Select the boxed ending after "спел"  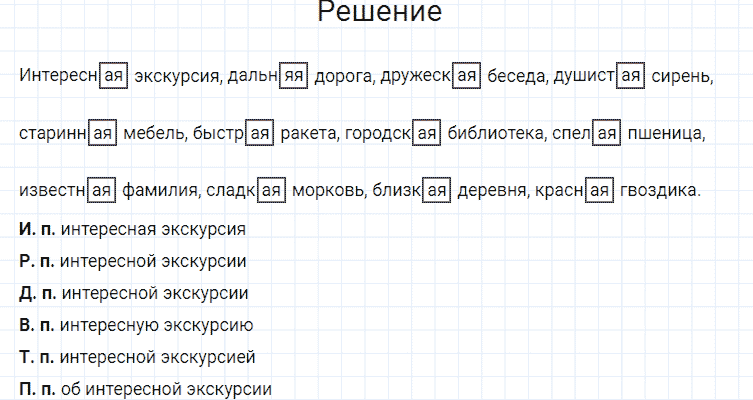pyautogui.click(x=606, y=133)
